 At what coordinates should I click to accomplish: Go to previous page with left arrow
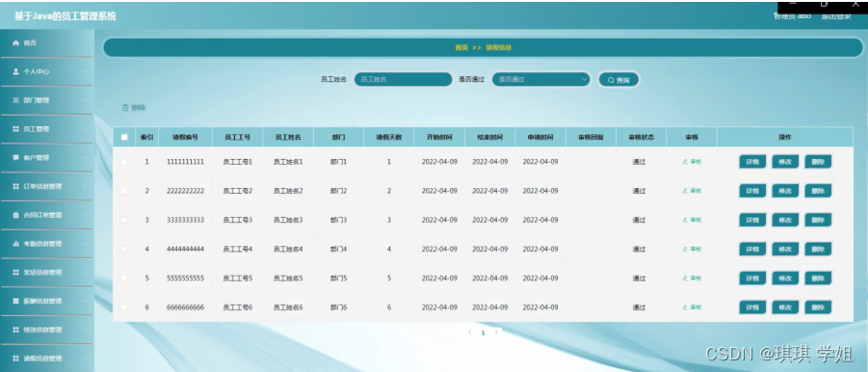[469, 332]
